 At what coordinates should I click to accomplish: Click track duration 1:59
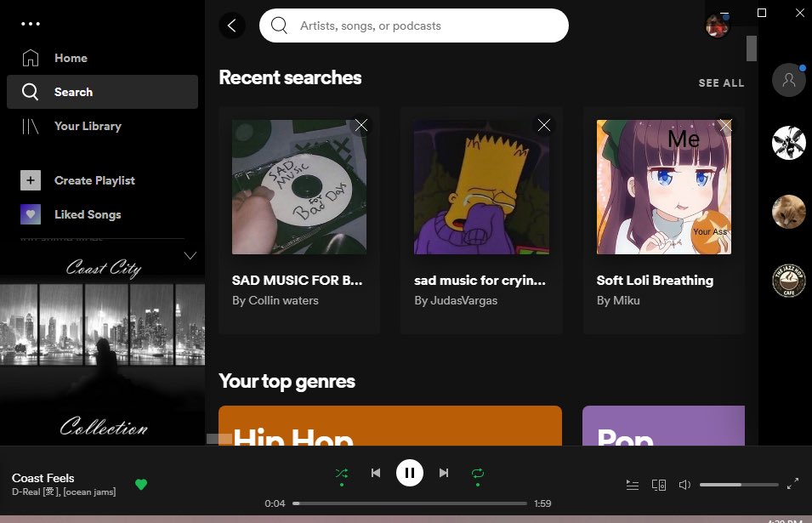click(x=542, y=503)
